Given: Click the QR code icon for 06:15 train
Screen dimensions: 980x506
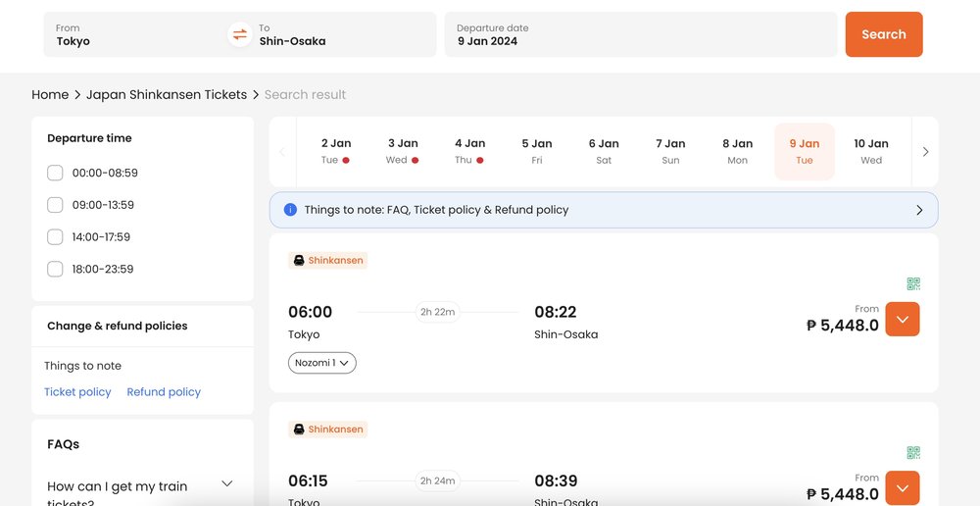Looking at the screenshot, I should pyautogui.click(x=913, y=453).
